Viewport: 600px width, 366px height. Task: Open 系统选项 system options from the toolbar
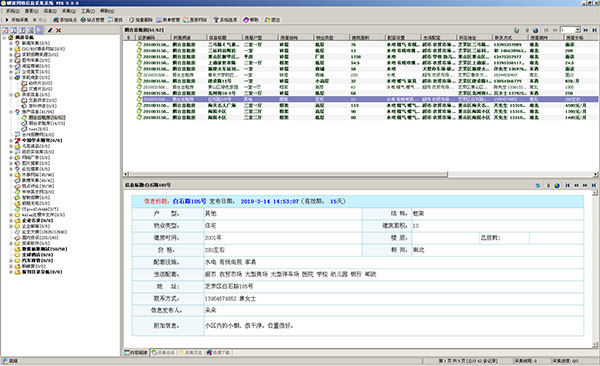pos(225,20)
